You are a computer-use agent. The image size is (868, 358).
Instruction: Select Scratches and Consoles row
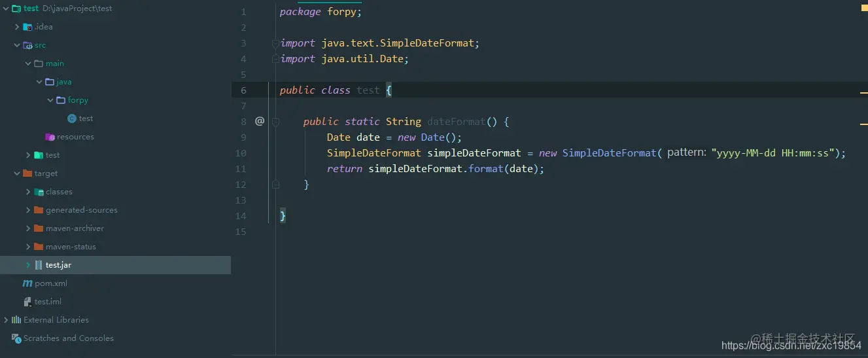click(x=115, y=338)
